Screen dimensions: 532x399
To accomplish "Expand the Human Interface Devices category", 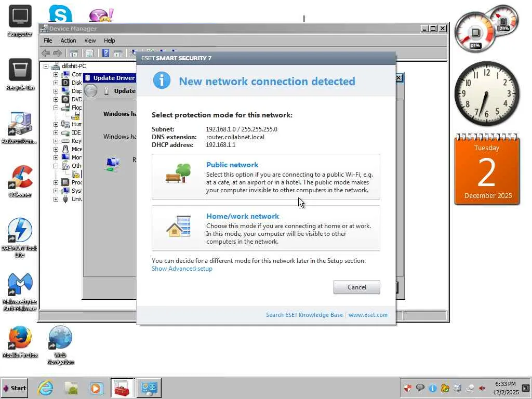I will pos(56,124).
